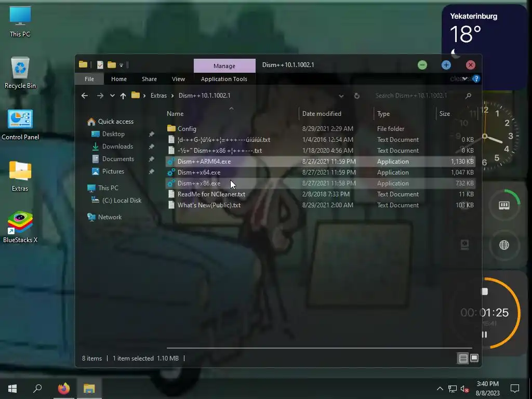This screenshot has height=399, width=532.
Task: Select the Dism++x86.exe file
Action: click(x=320, y=183)
